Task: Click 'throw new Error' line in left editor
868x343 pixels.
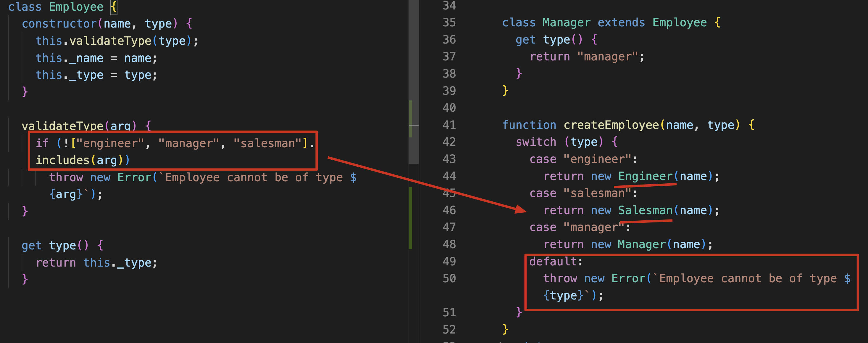Action: click(x=203, y=177)
